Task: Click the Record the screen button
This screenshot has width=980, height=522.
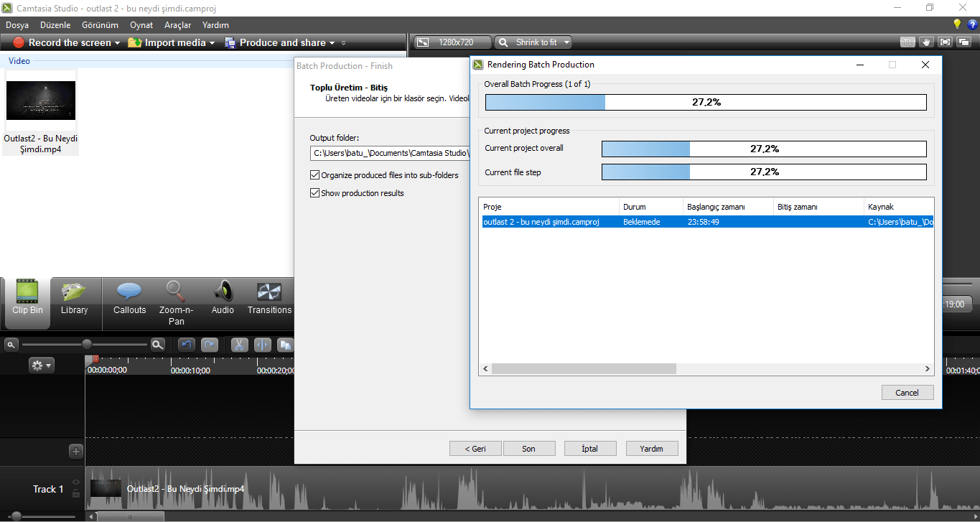Action: coord(62,42)
